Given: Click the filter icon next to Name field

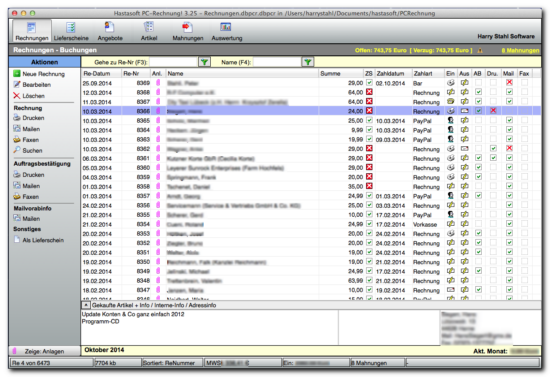Looking at the screenshot, I should pyautogui.click(x=308, y=62).
